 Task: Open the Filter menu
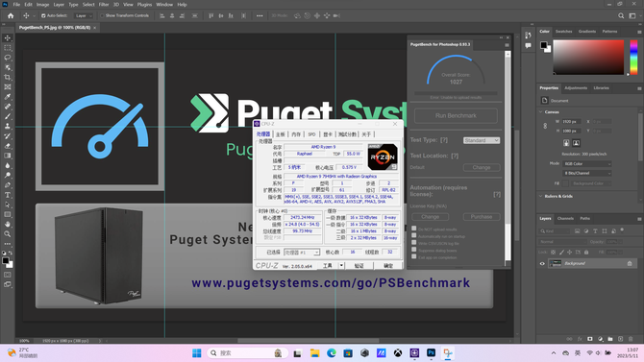pos(104,5)
